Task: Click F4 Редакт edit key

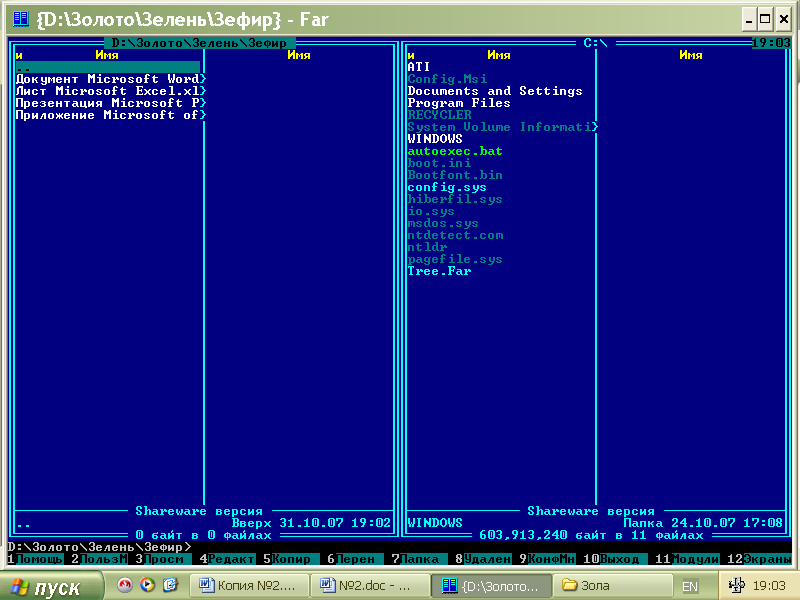Action: [x=227, y=559]
